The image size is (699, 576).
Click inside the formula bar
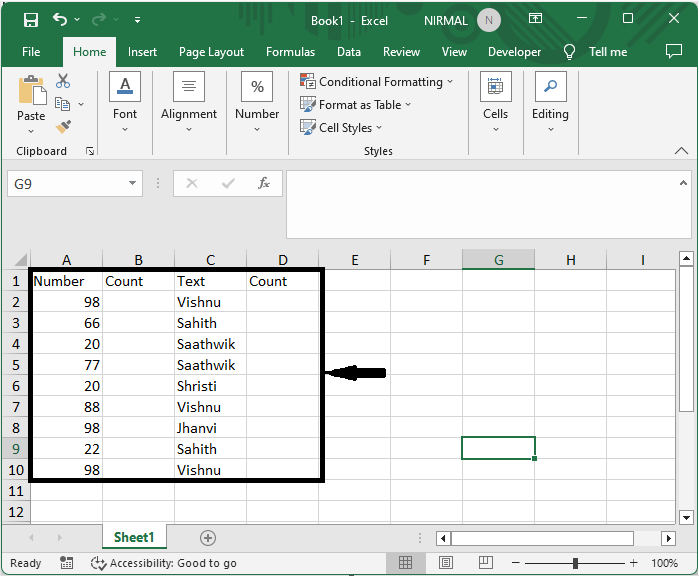pyautogui.click(x=481, y=204)
